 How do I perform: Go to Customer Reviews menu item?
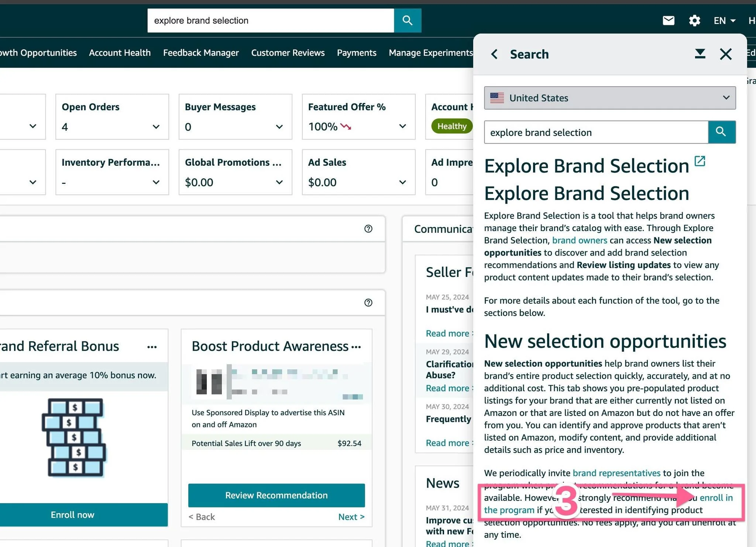[x=288, y=53]
